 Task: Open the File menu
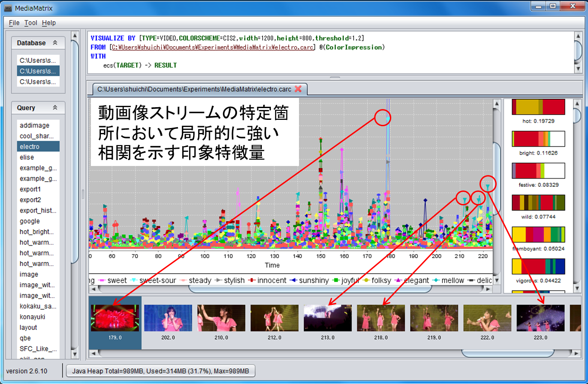(14, 23)
